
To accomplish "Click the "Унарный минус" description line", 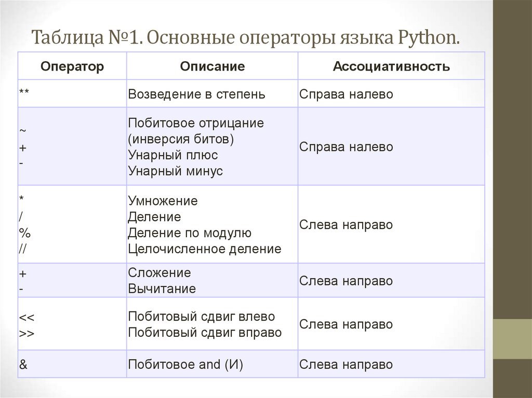I will click(175, 171).
